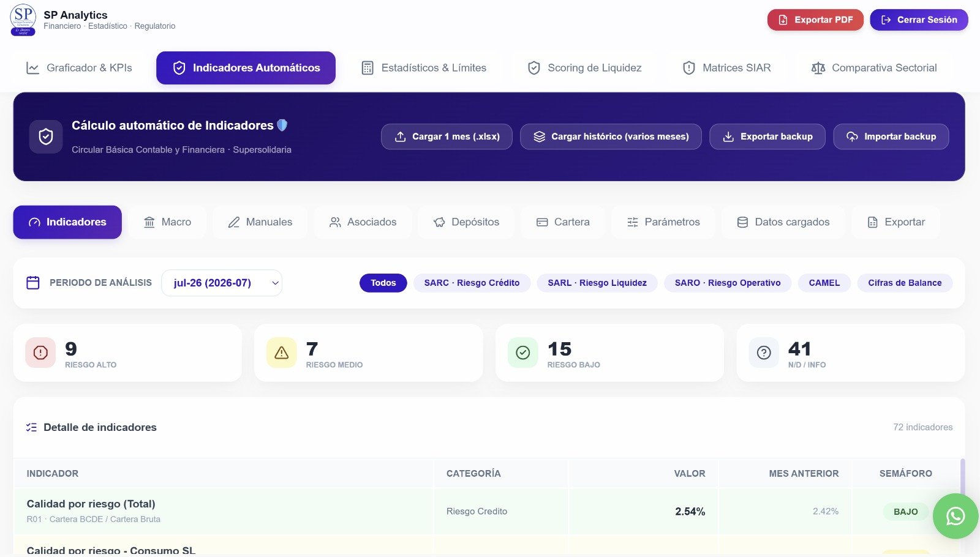Go to the Matrices SIAR tab

(726, 68)
